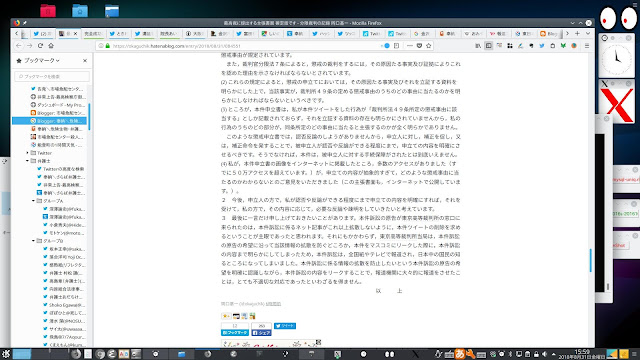Switch to the first Twilog tab

[371, 33]
